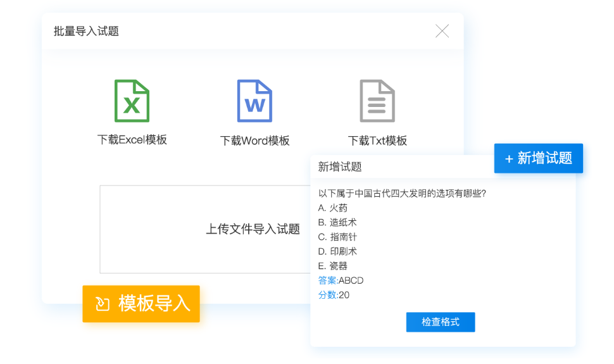Click the green Excel file icon

(132, 101)
